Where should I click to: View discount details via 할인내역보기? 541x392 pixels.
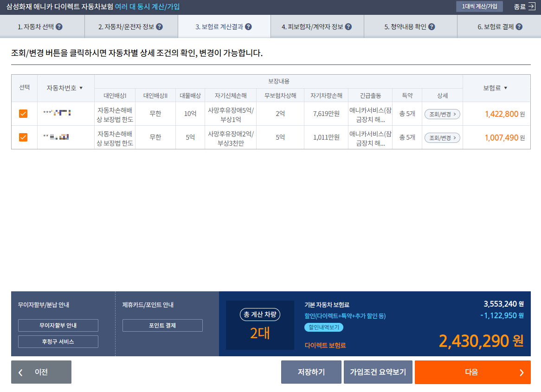(x=324, y=327)
